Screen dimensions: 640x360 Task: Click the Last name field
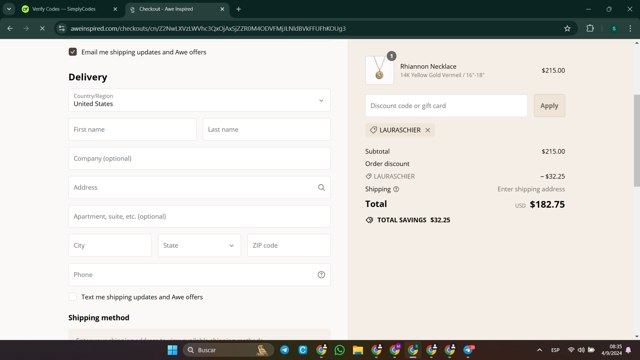tap(267, 129)
